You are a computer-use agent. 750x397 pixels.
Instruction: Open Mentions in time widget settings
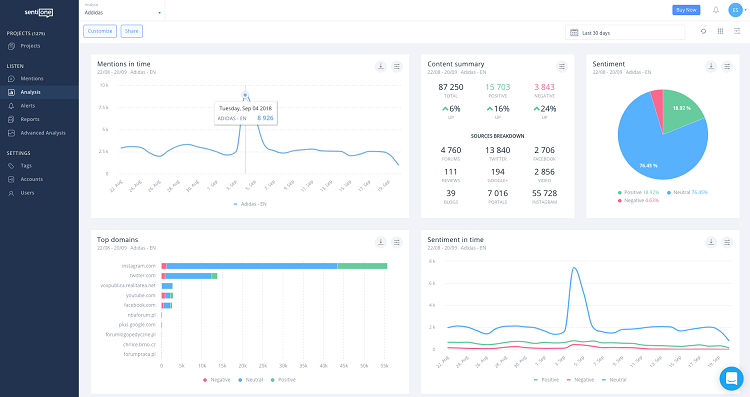pyautogui.click(x=397, y=66)
